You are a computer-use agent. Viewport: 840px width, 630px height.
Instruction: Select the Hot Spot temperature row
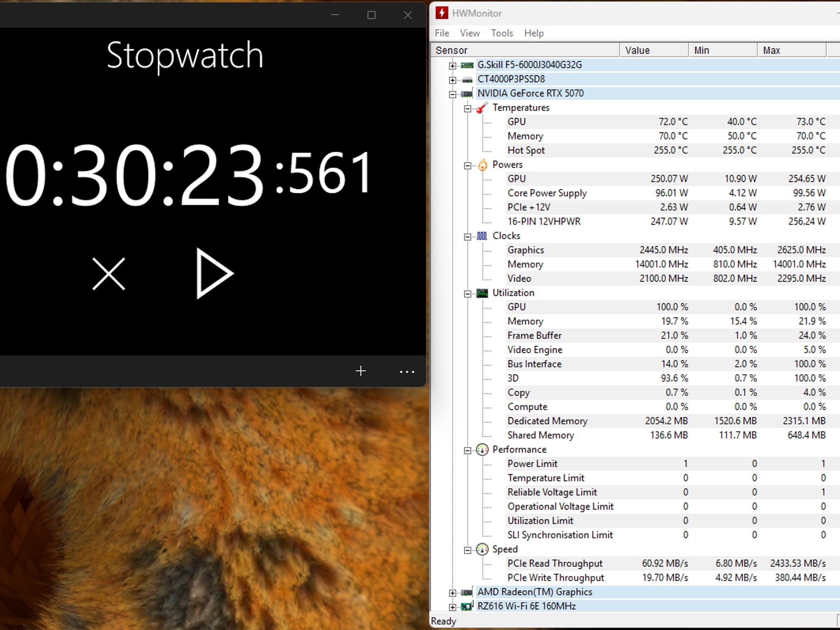(x=526, y=151)
